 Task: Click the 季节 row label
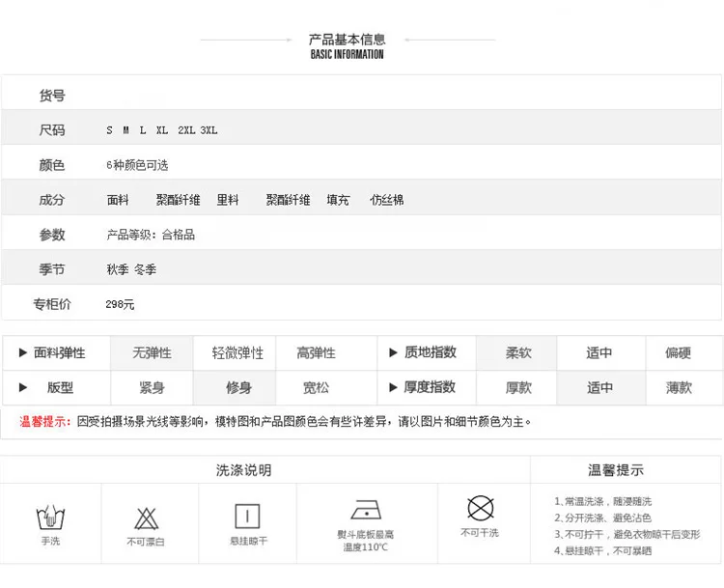tap(52, 269)
